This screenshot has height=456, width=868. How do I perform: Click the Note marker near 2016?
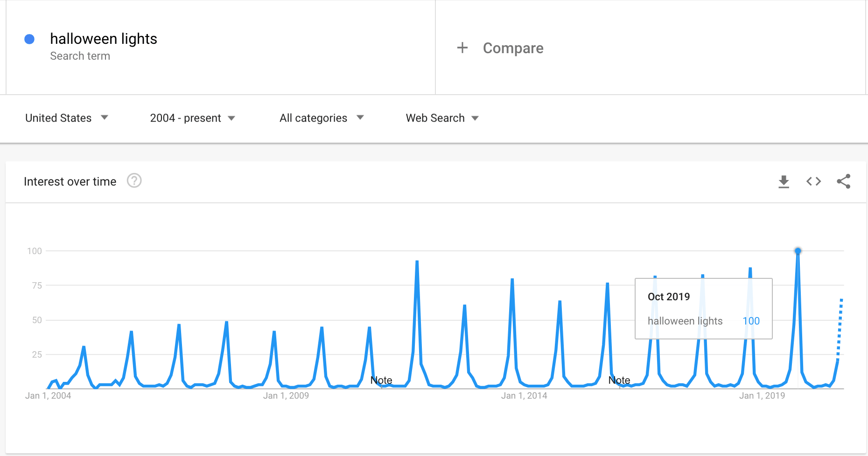(619, 380)
